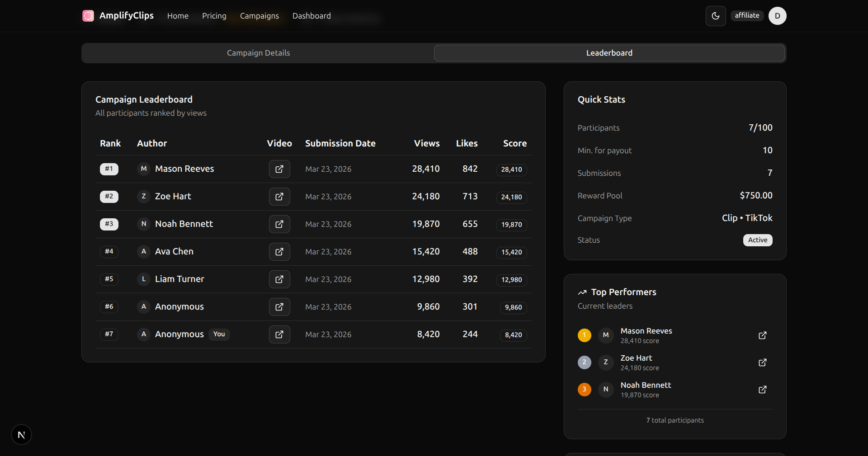Screen dimensions: 868x456
Task: Click the Participants 7/100 value
Action: 760,128
